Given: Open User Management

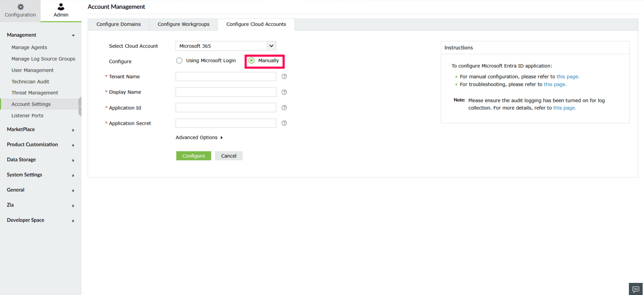Looking at the screenshot, I should click(x=33, y=70).
